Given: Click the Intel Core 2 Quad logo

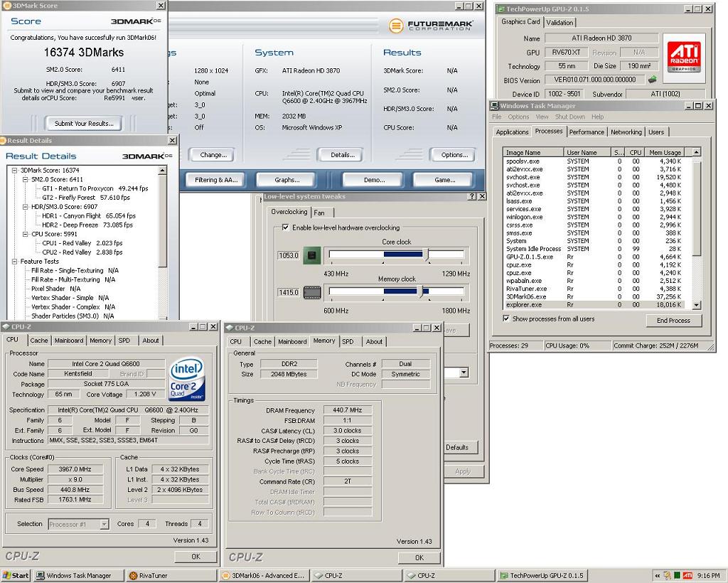Looking at the screenshot, I should (x=187, y=378).
